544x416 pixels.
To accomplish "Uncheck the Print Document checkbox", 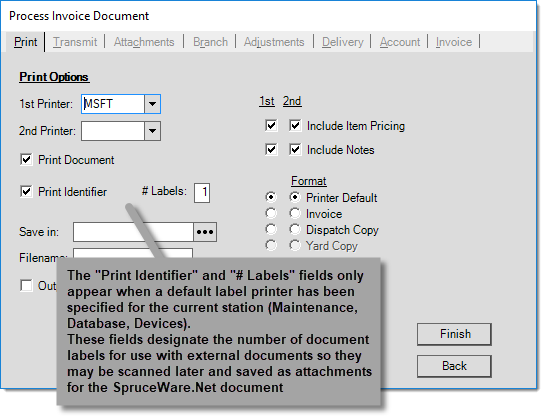I will [x=26, y=160].
